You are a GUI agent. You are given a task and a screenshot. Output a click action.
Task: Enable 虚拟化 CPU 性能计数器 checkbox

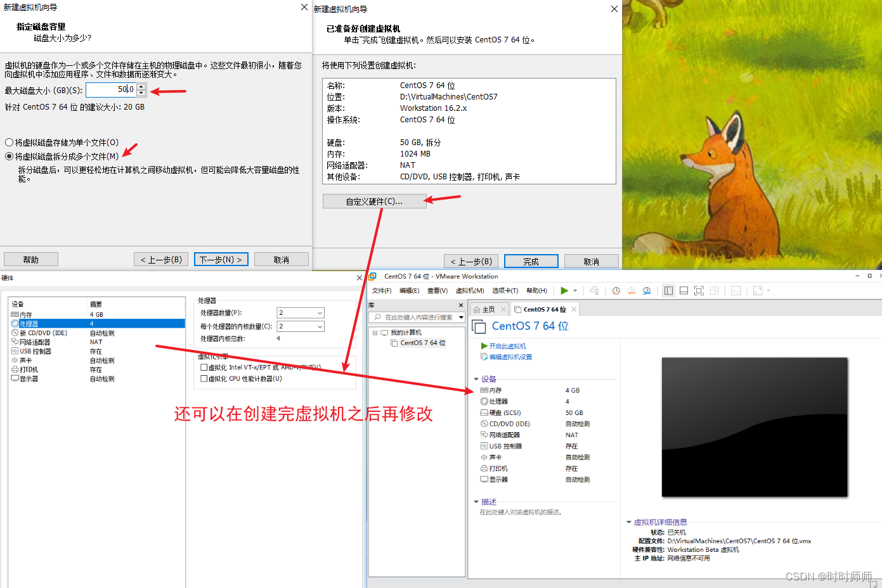[x=204, y=379]
